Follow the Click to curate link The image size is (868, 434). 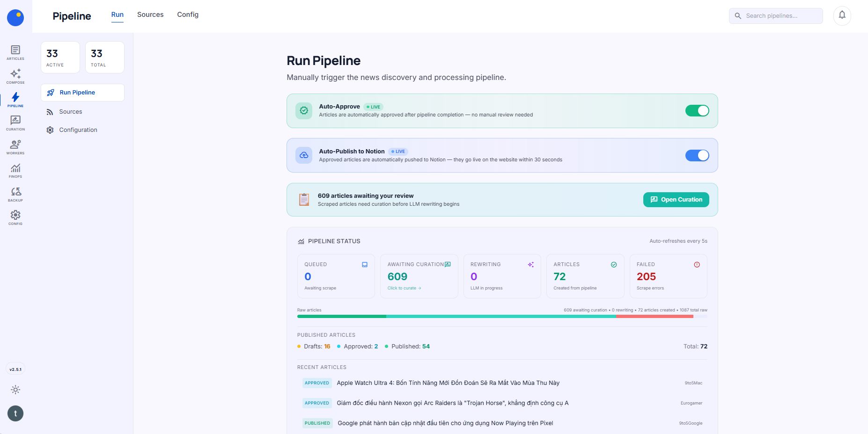tap(404, 288)
